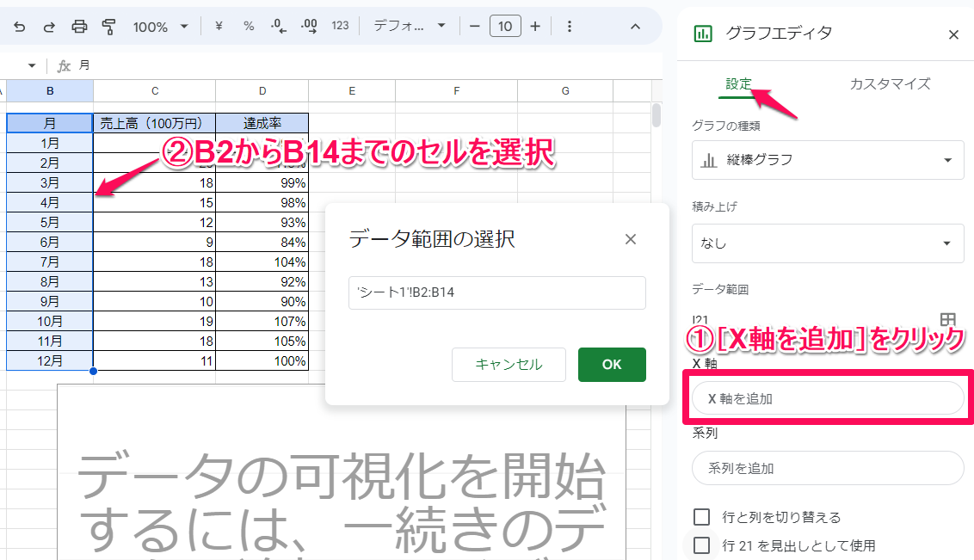Open the 100% zoom dropdown

[x=160, y=27]
